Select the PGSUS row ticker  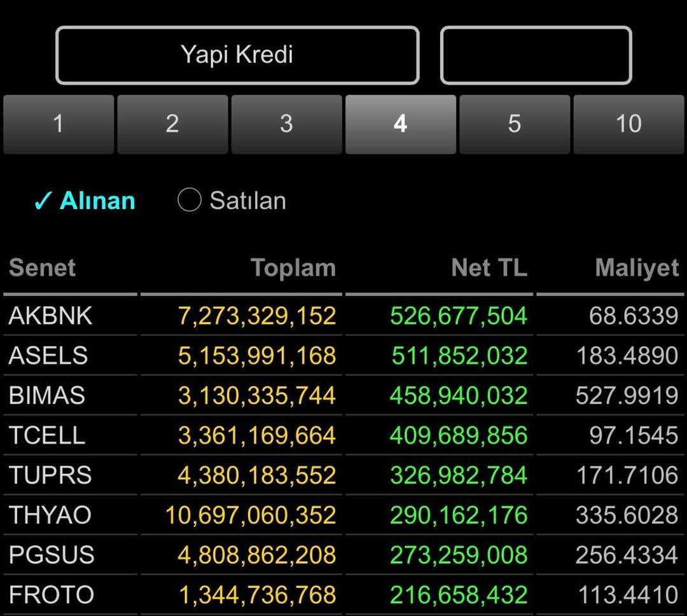tap(52, 555)
